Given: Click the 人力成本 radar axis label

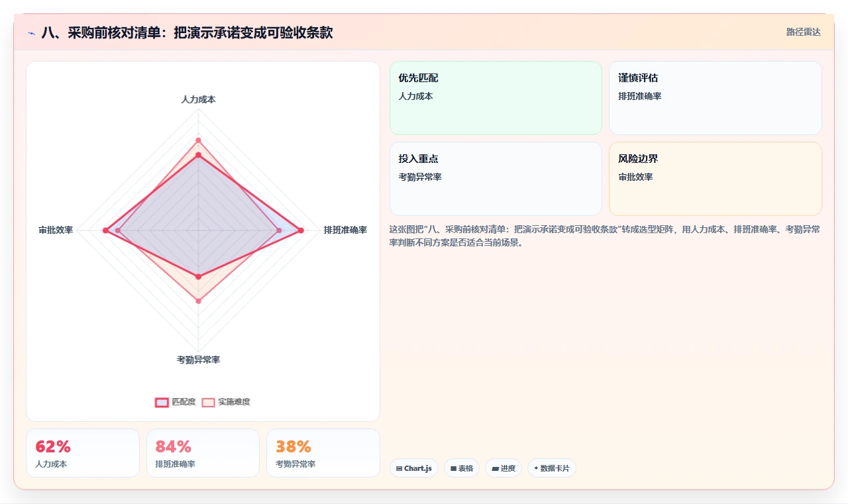Looking at the screenshot, I should click(198, 99).
